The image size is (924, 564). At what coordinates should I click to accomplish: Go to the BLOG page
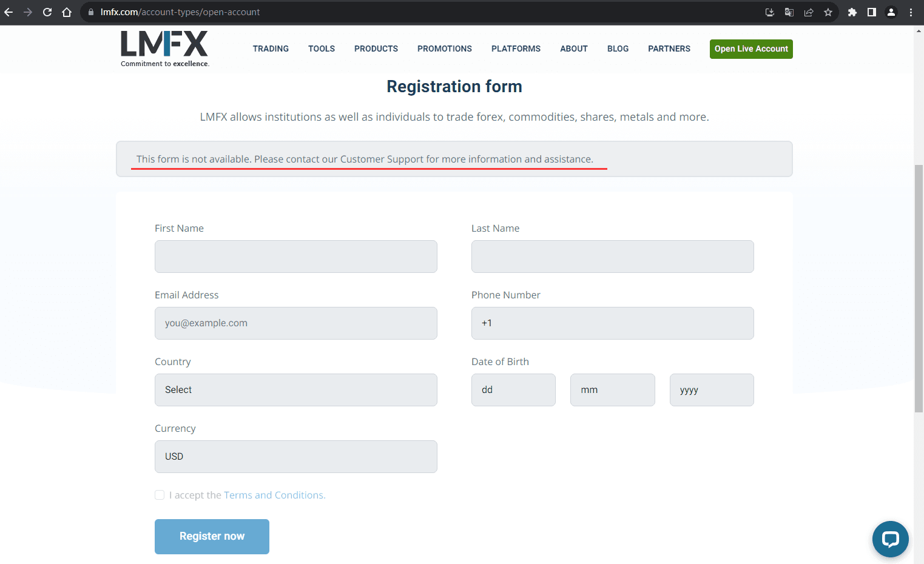[618, 49]
